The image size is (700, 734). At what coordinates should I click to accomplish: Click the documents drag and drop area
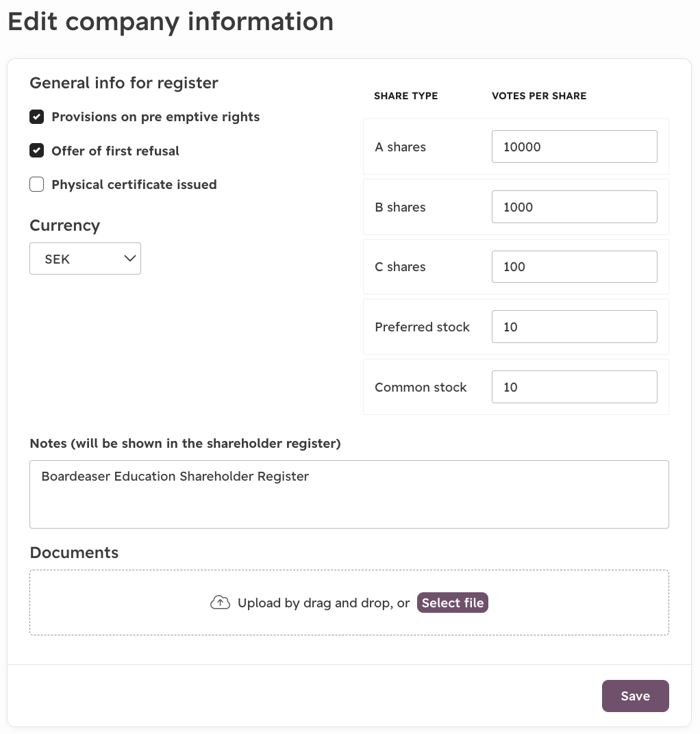349,603
